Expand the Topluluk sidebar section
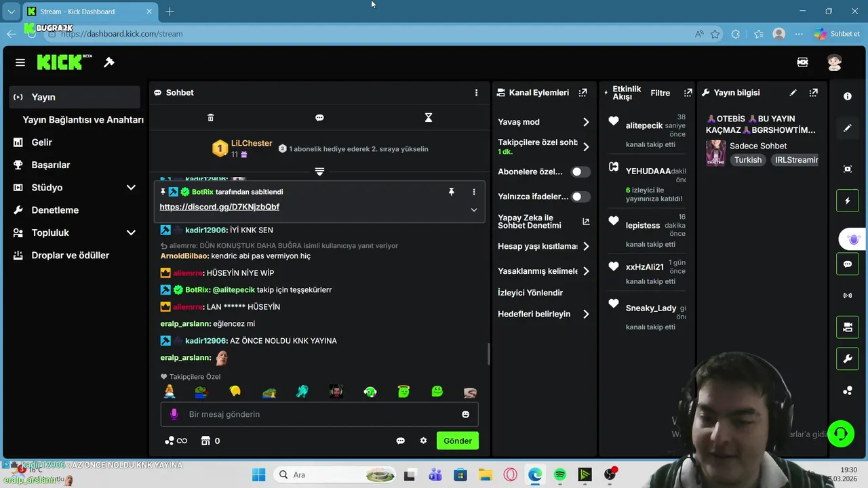This screenshot has height=488, width=868. 131,232
